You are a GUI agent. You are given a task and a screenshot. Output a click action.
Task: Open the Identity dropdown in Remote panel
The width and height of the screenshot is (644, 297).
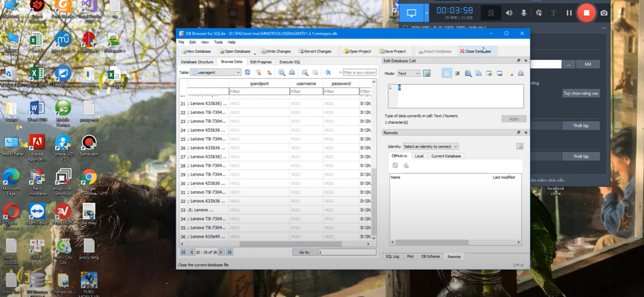pos(431,147)
